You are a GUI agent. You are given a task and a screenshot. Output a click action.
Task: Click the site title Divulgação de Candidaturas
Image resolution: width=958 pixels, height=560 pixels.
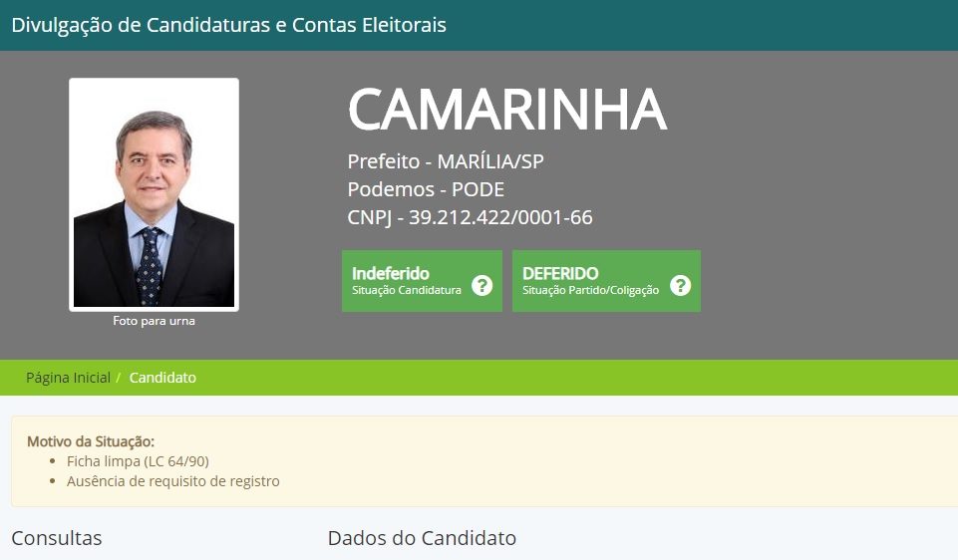pos(228,25)
